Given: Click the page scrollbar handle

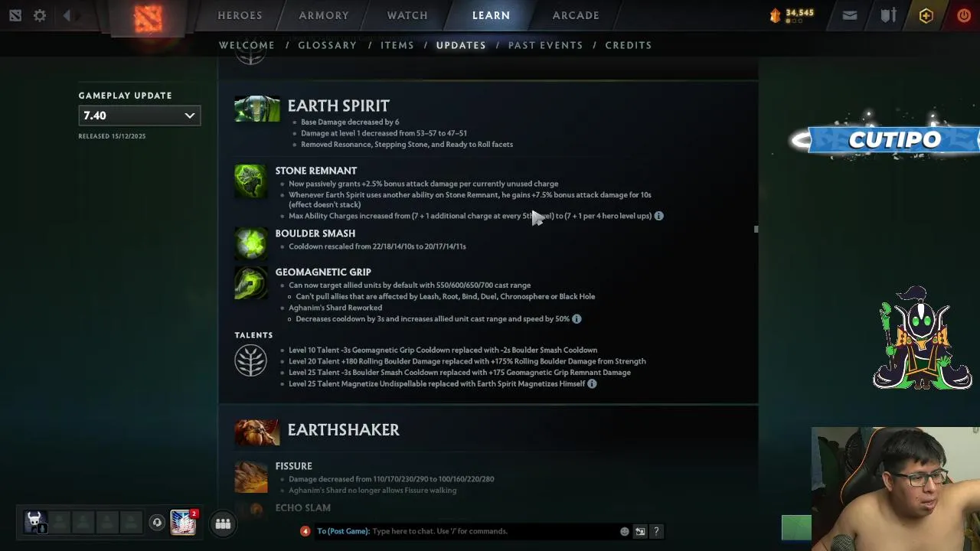Looking at the screenshot, I should (756, 229).
